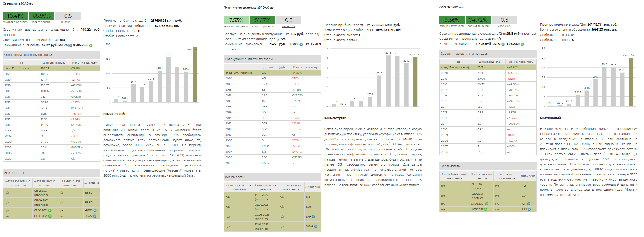This screenshot has height=237, width=644.
Task: Click 'Год' column header in Северсталь yearly table
Action: point(21,63)
